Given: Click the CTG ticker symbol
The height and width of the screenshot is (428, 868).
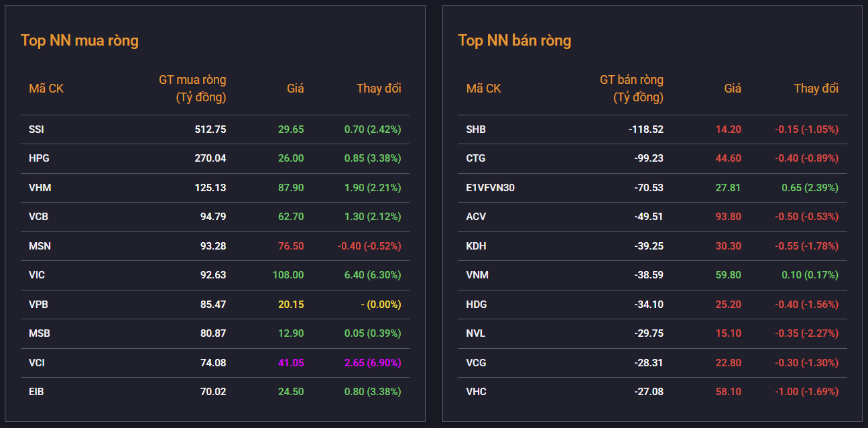Looking at the screenshot, I should [x=476, y=158].
